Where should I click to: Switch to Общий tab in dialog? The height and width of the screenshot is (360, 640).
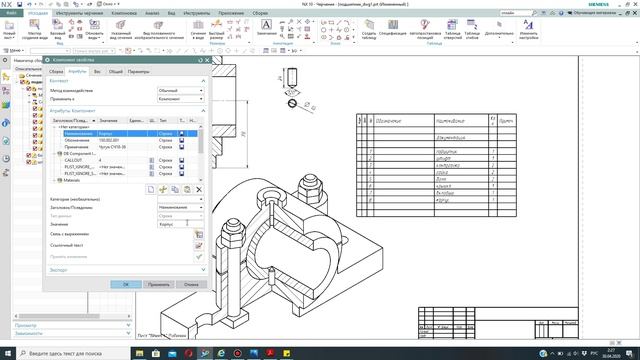116,71
